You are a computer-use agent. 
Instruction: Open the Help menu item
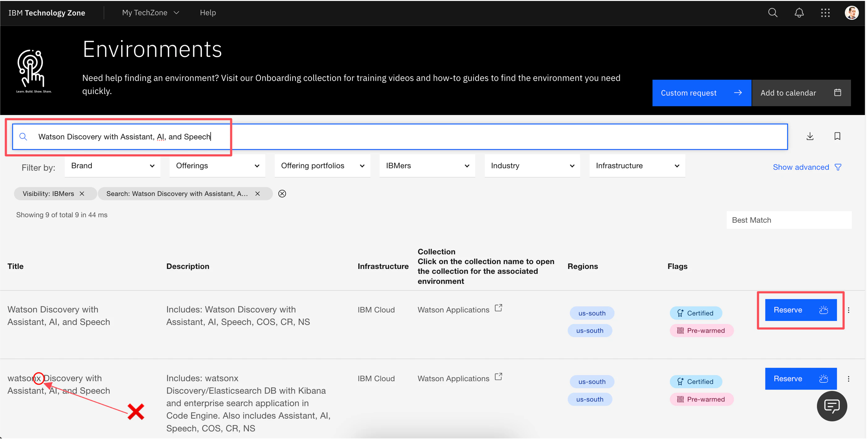[208, 13]
